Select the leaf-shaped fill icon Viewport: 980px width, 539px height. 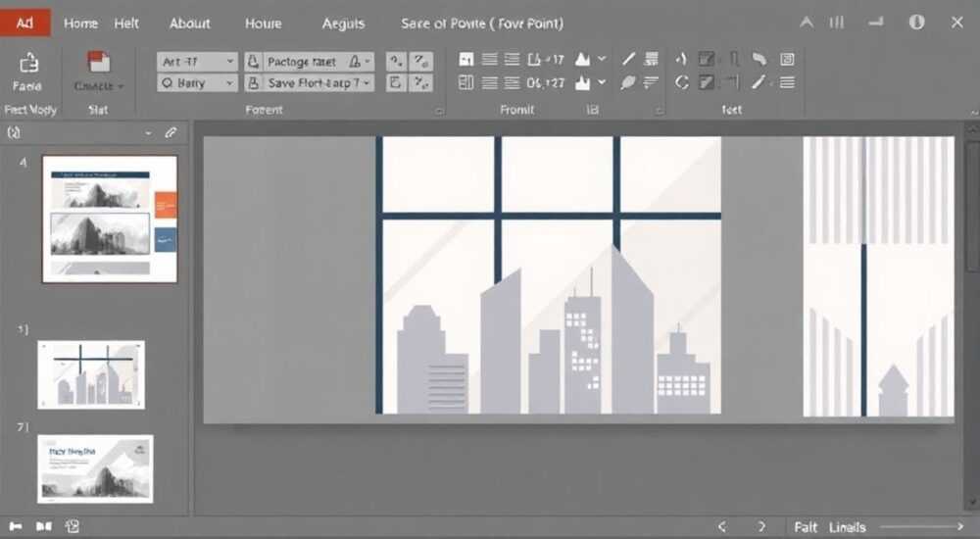pos(628,82)
